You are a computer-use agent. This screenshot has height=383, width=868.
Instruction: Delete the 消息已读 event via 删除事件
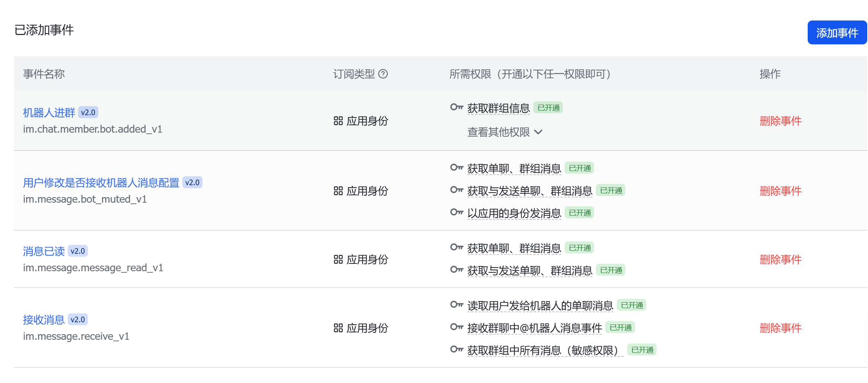[x=781, y=259]
